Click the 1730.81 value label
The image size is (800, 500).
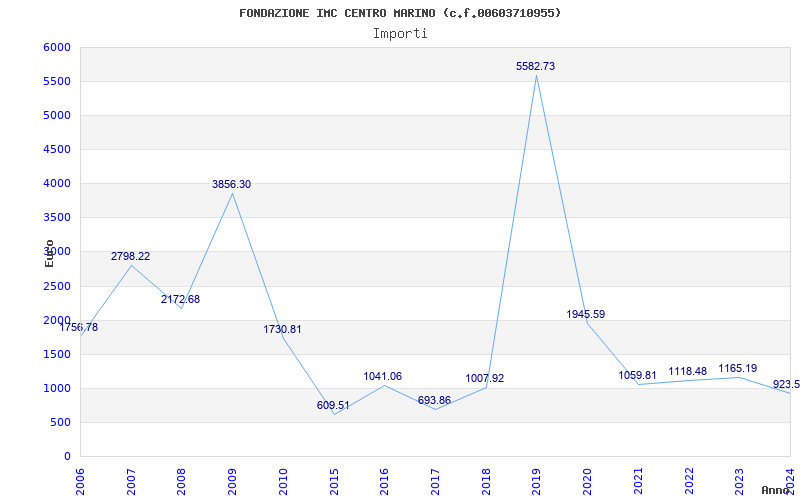coord(282,330)
